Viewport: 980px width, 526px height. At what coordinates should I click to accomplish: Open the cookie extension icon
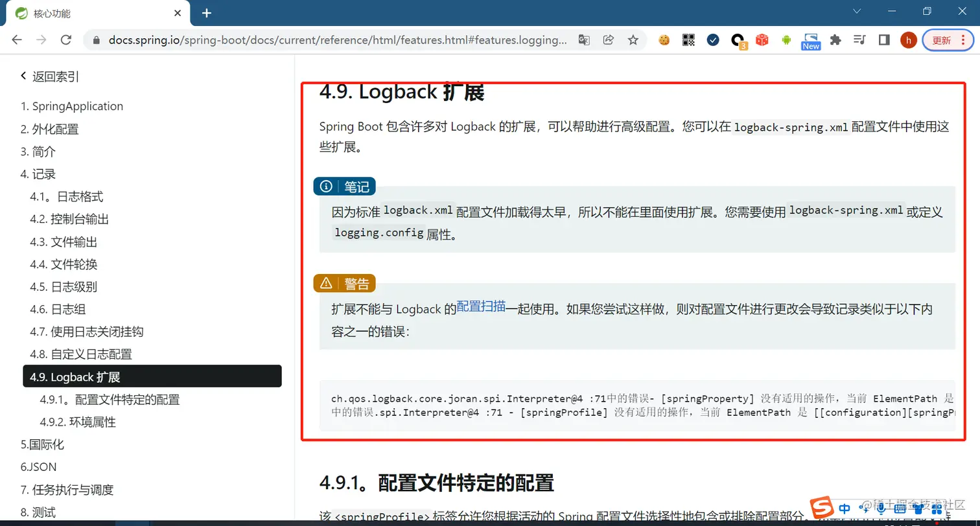click(x=664, y=40)
